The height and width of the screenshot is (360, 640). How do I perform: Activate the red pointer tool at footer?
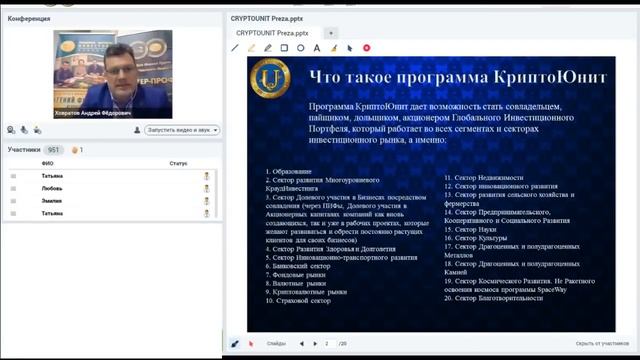point(251,344)
